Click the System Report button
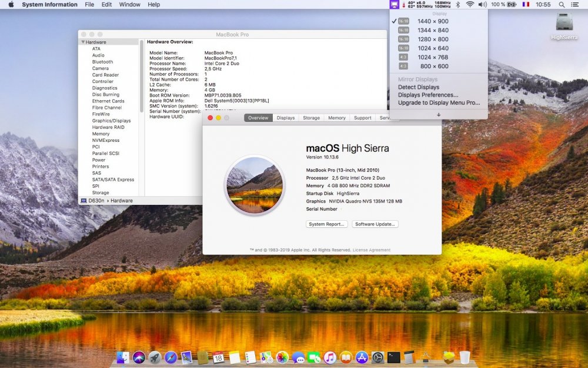Viewport: 588px width, 368px height. [326, 224]
